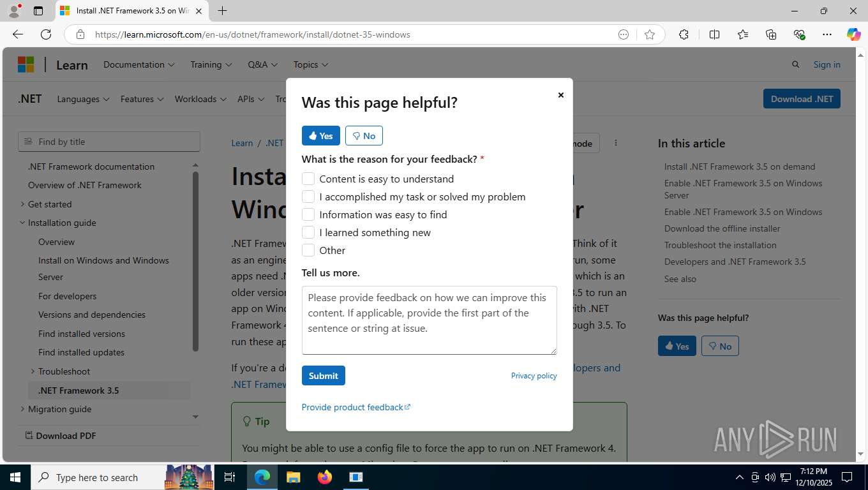Click the search magnifier icon in the header

pos(795,64)
